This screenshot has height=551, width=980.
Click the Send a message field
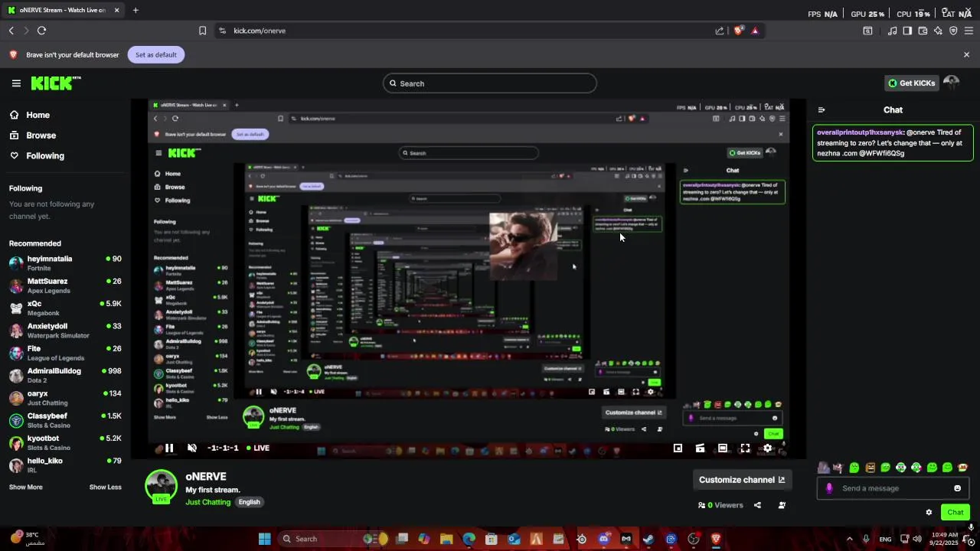pyautogui.click(x=893, y=488)
